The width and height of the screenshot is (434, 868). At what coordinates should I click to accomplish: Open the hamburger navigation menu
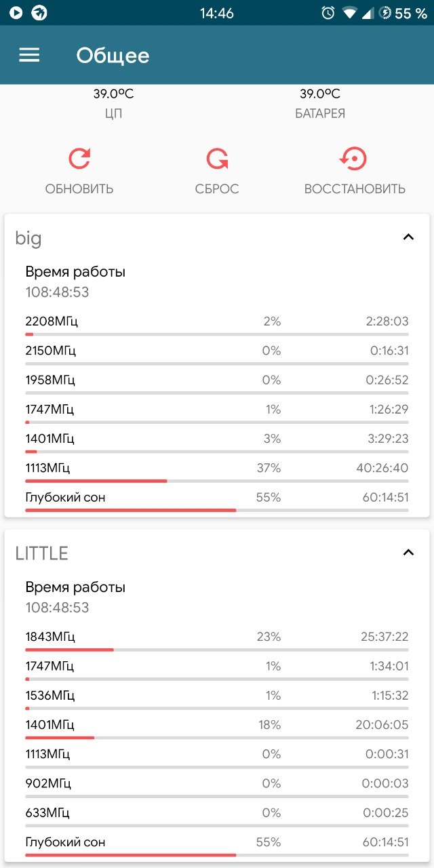click(29, 55)
